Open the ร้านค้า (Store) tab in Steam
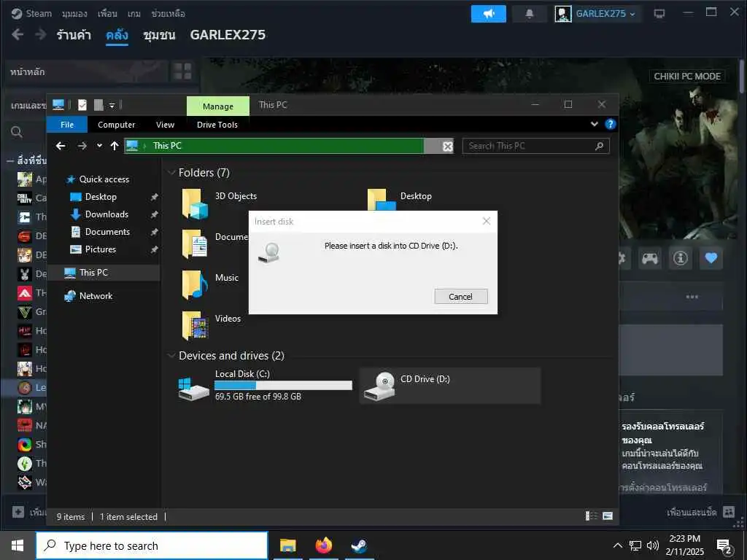This screenshot has height=560, width=747. point(74,35)
